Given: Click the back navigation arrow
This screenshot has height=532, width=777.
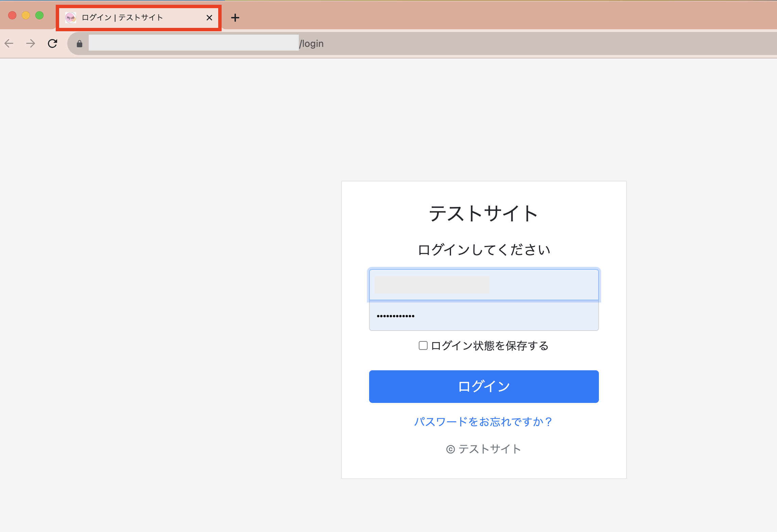Looking at the screenshot, I should 9,43.
